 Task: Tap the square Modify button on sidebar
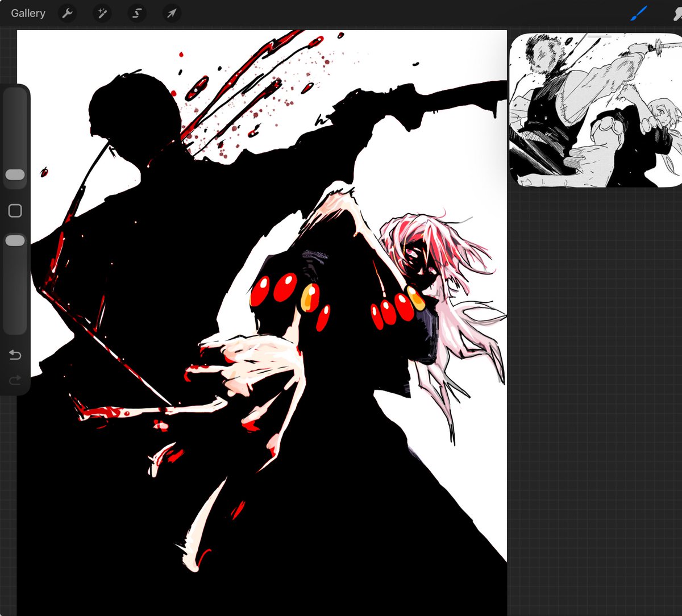[x=15, y=211]
